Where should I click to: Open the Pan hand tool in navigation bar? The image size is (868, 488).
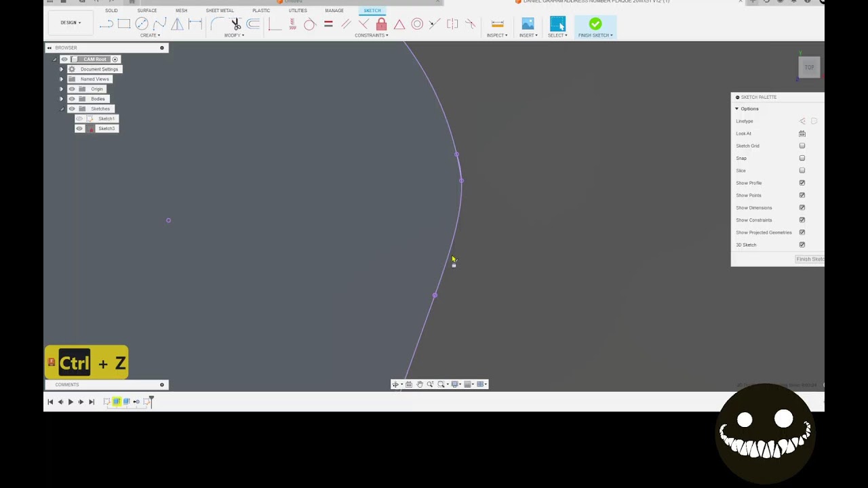pos(420,384)
